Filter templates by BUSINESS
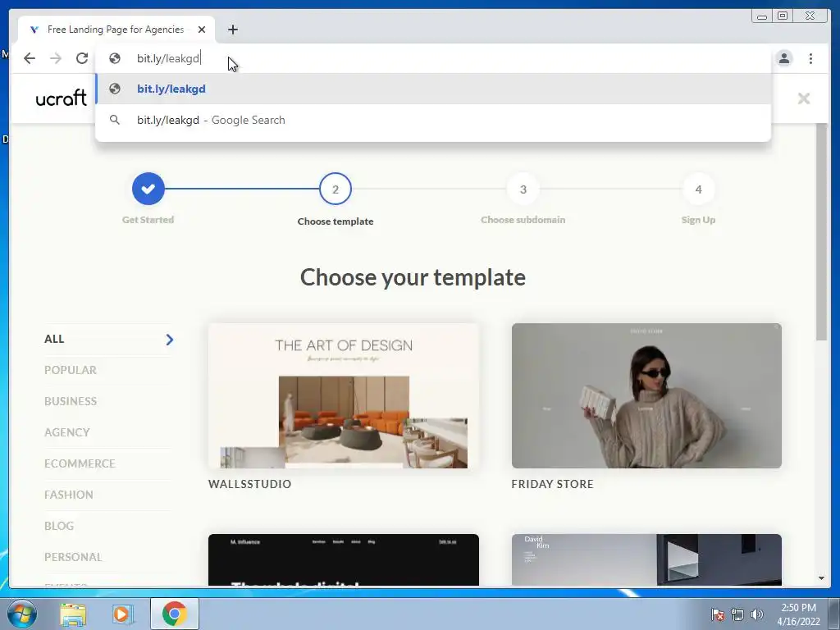Screen dimensions: 840x630 71,401
